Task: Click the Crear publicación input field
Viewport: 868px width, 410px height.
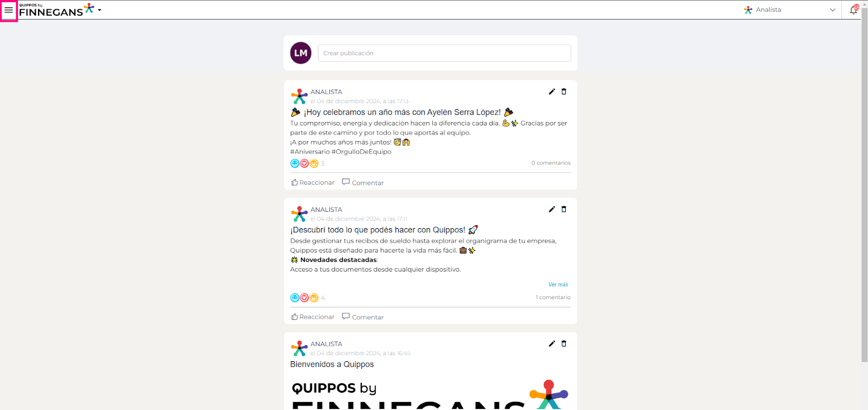Action: [x=444, y=53]
